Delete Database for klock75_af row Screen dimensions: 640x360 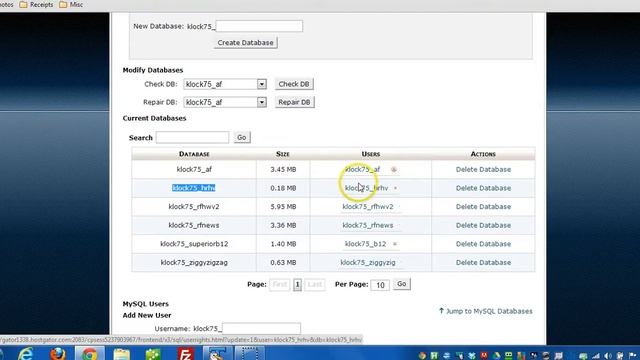483,169
